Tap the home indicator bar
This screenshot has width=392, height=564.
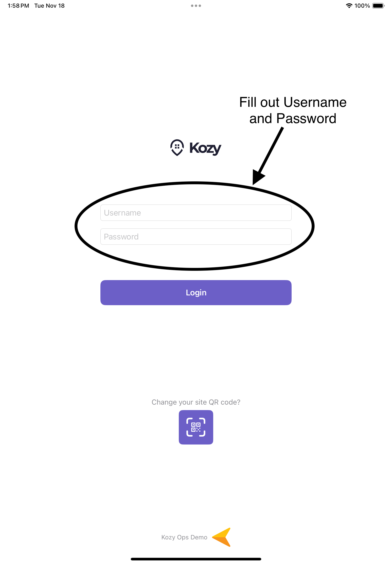196,559
